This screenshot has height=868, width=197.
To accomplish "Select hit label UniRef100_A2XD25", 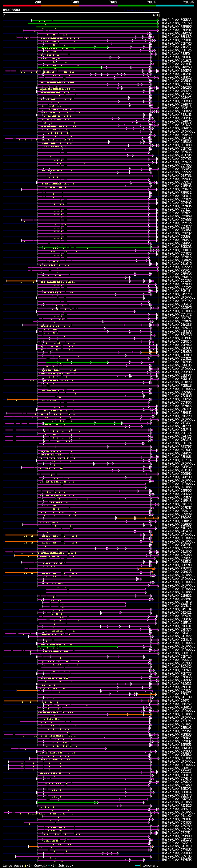I will pos(177,806).
